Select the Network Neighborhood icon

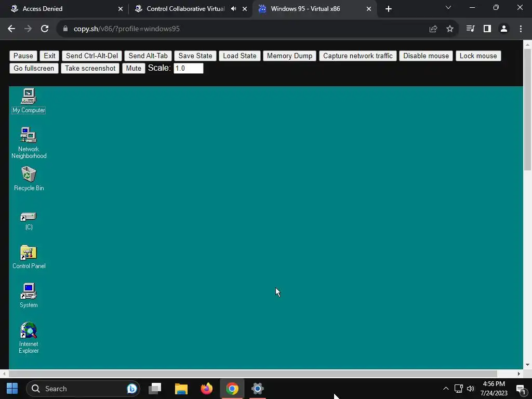[x=29, y=143]
